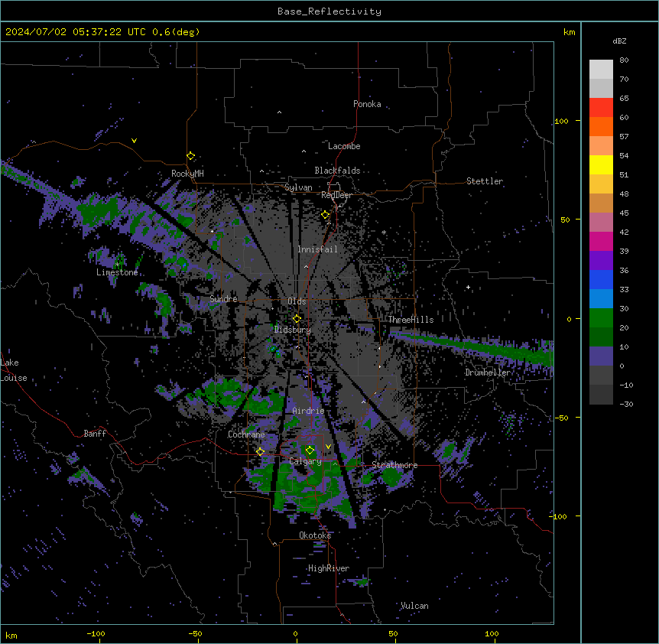Viewport: 659px width, 644px height.
Task: Select the yellow V marker northwest of RockyMH
Action: [x=134, y=141]
